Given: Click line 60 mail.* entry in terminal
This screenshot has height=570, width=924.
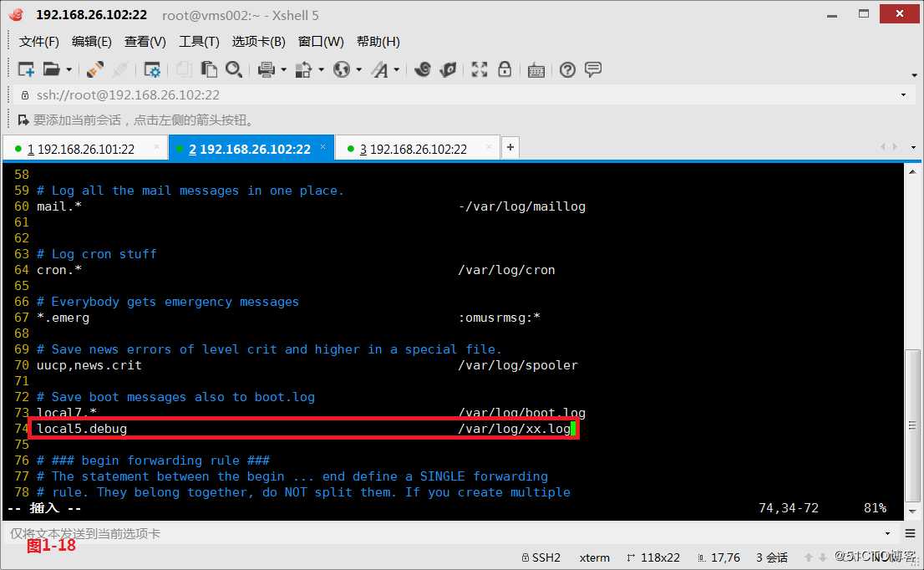Looking at the screenshot, I should coord(59,206).
